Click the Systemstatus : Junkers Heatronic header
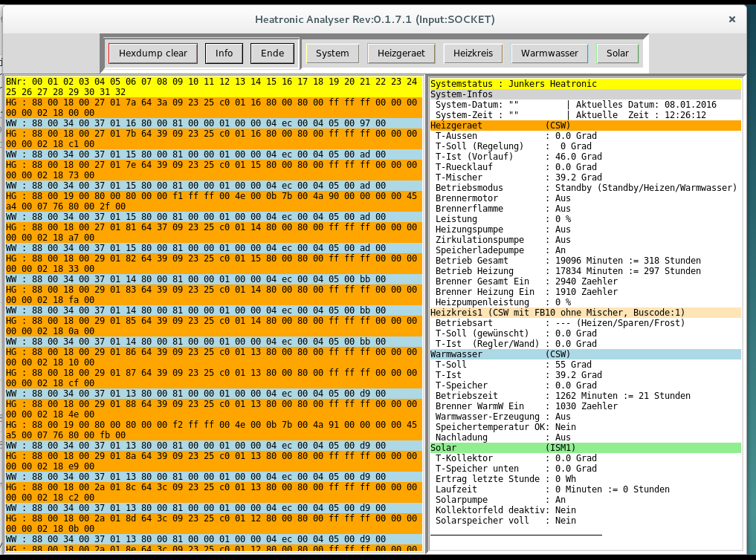The width and height of the screenshot is (756, 560). [x=585, y=84]
